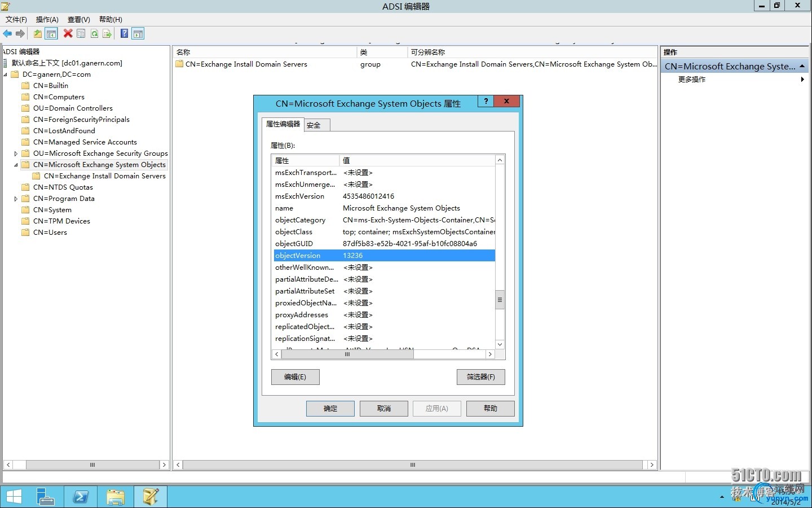This screenshot has height=508, width=812.
Task: Select the objectGUID attribute row
Action: coord(384,244)
